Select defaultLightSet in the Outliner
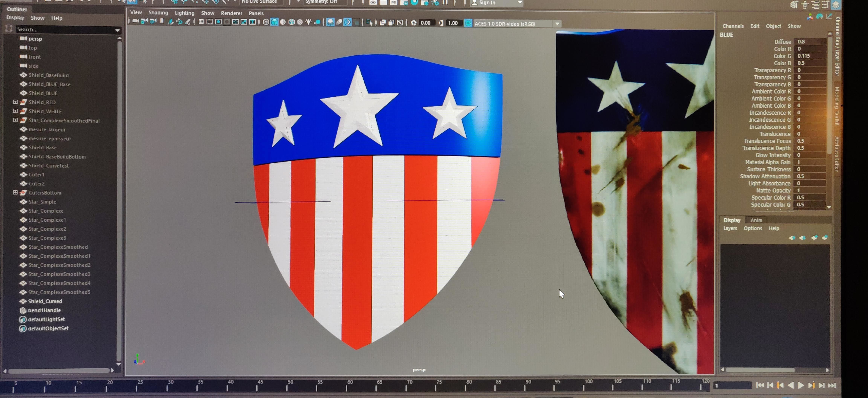The image size is (868, 398). click(47, 319)
